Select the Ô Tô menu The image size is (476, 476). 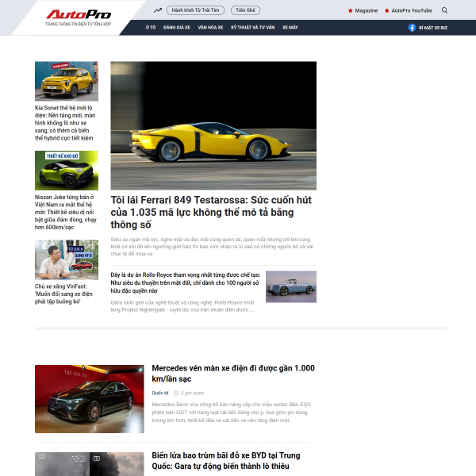click(x=151, y=27)
